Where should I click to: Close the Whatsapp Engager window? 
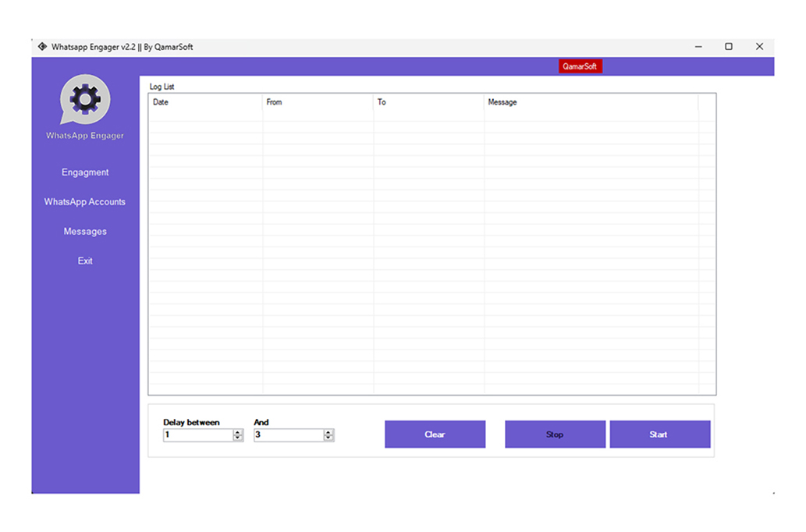coord(759,46)
